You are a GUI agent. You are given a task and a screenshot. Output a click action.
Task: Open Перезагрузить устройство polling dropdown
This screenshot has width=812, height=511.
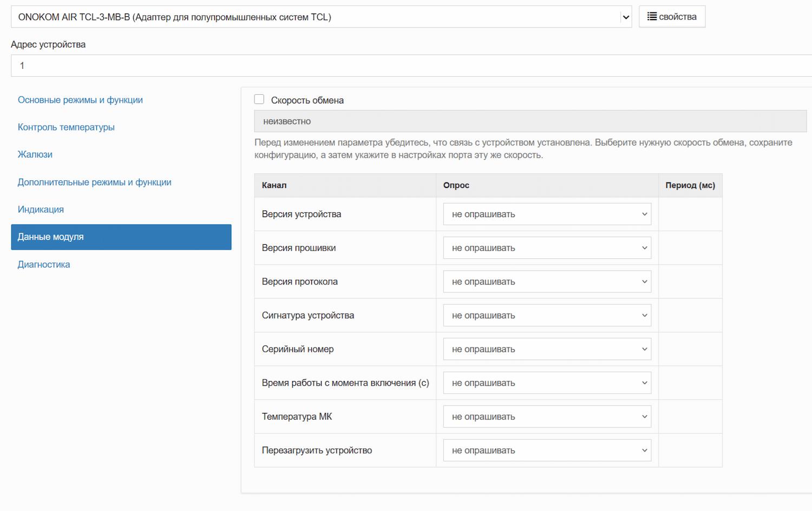coord(547,450)
